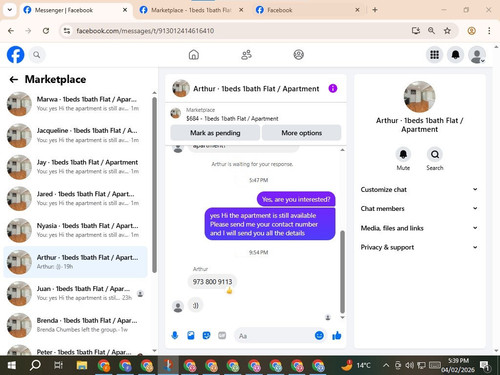500x375 pixels.
Task: Open the notifications bell in header
Action: pyautogui.click(x=455, y=55)
